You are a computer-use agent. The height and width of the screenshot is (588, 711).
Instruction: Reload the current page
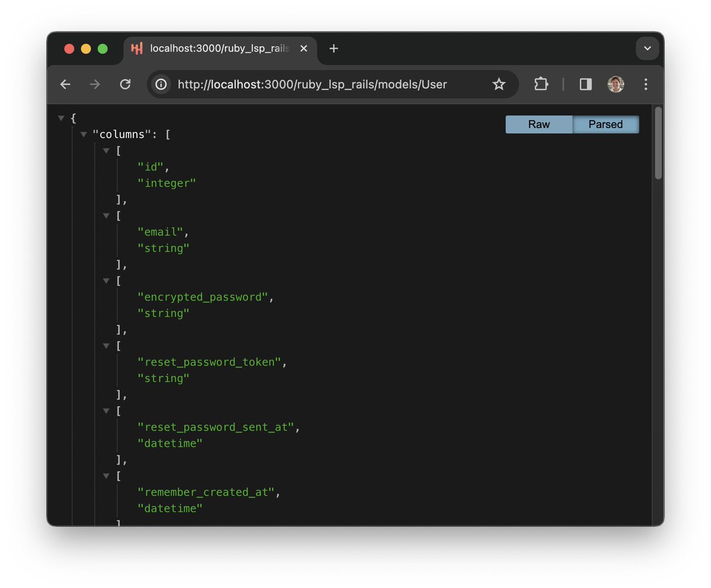(125, 85)
